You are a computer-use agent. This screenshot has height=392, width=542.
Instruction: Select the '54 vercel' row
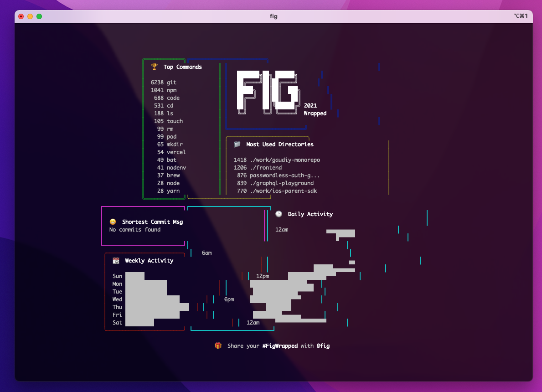(171, 152)
